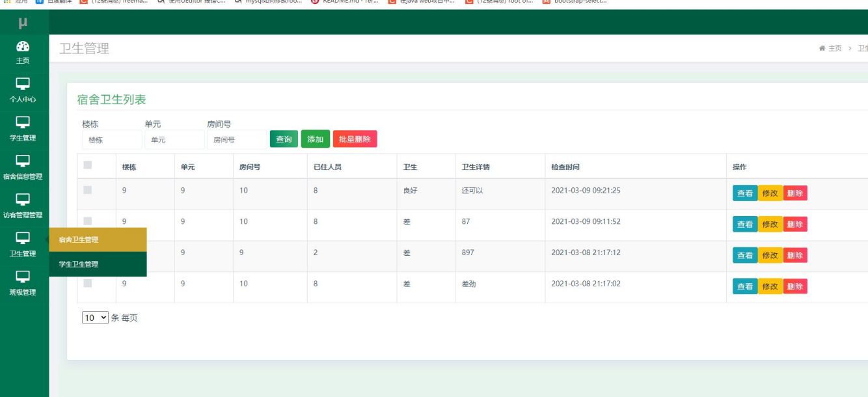
Task: Open 卫生管理 sidebar icon
Action: [23, 238]
